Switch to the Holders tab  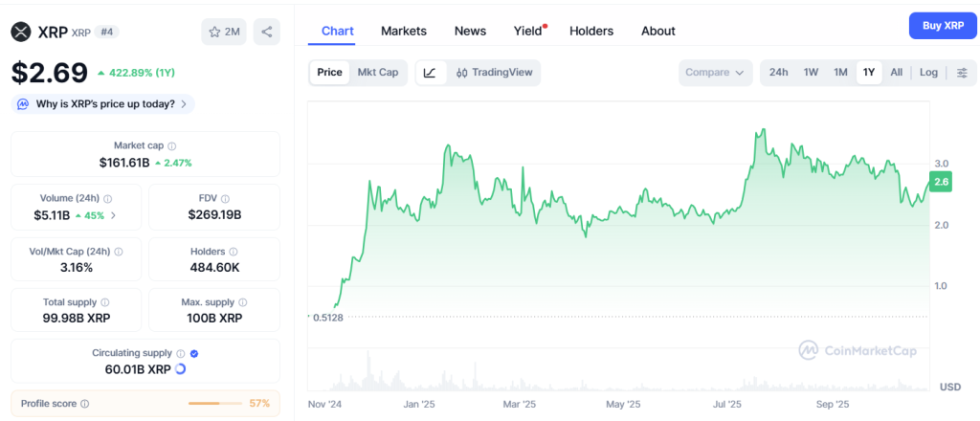click(591, 31)
